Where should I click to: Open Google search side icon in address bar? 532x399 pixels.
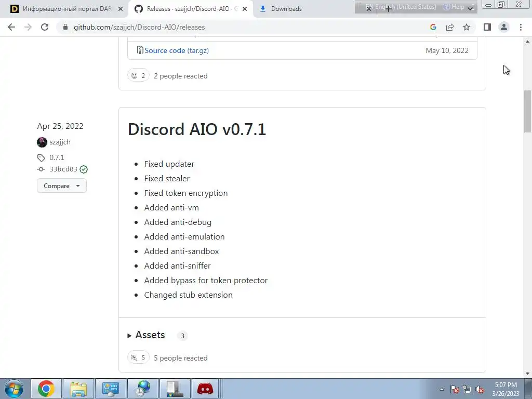pyautogui.click(x=433, y=27)
